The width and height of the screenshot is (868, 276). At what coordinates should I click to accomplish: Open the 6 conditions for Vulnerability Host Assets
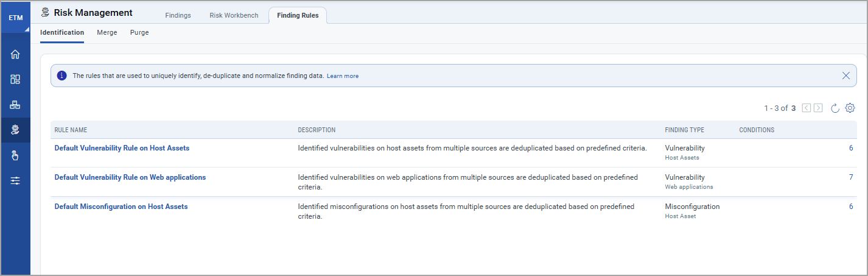pos(851,148)
